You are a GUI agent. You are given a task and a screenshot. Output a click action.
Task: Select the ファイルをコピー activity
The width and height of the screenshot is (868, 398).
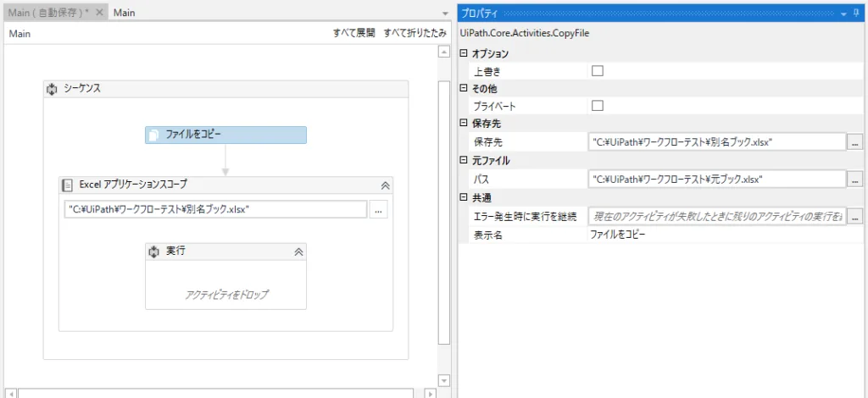[225, 135]
